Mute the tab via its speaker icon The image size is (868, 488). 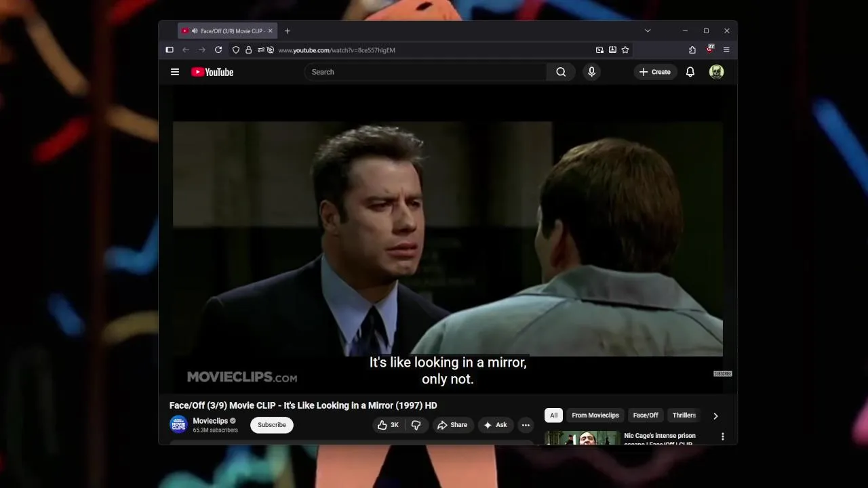(x=195, y=31)
